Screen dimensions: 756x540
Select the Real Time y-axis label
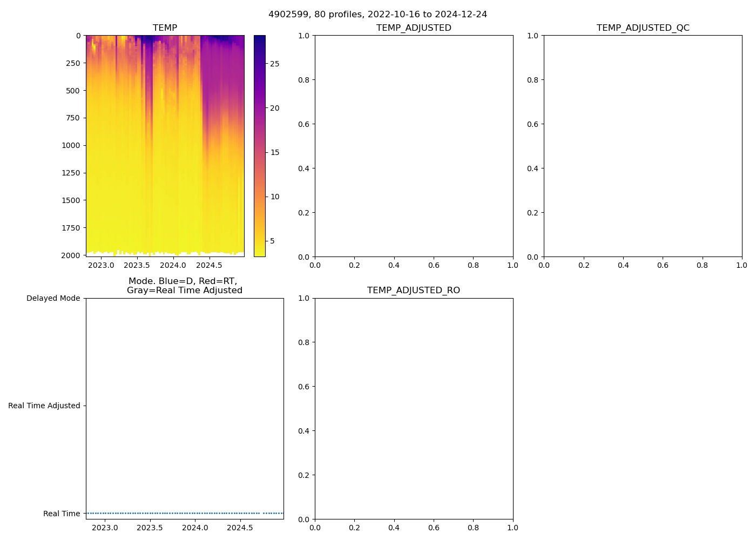(62, 514)
